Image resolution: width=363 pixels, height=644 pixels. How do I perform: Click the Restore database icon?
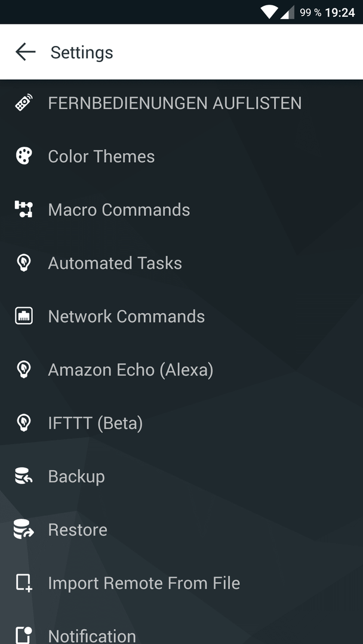pos(24,530)
